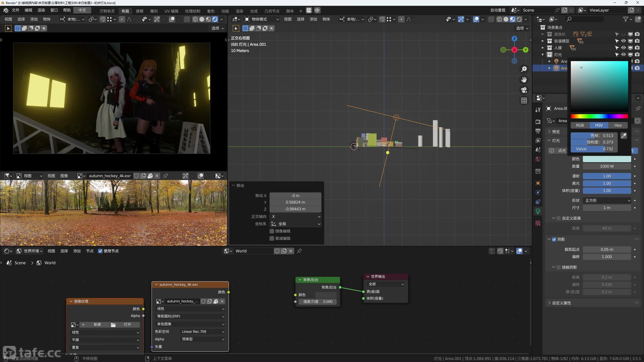Viewport: 644px width, 362px height.
Task: Click the Z axis gizmo ball
Action: tap(514, 38)
